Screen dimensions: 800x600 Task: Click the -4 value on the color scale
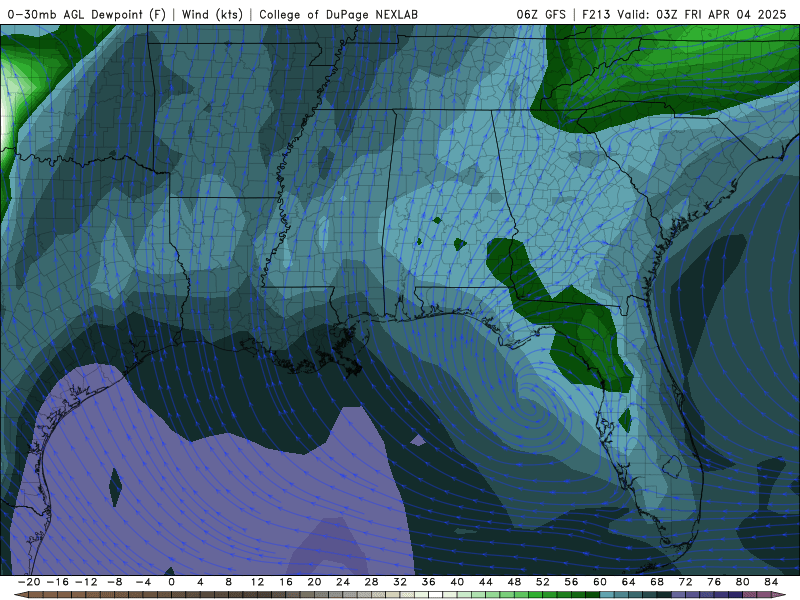click(143, 582)
